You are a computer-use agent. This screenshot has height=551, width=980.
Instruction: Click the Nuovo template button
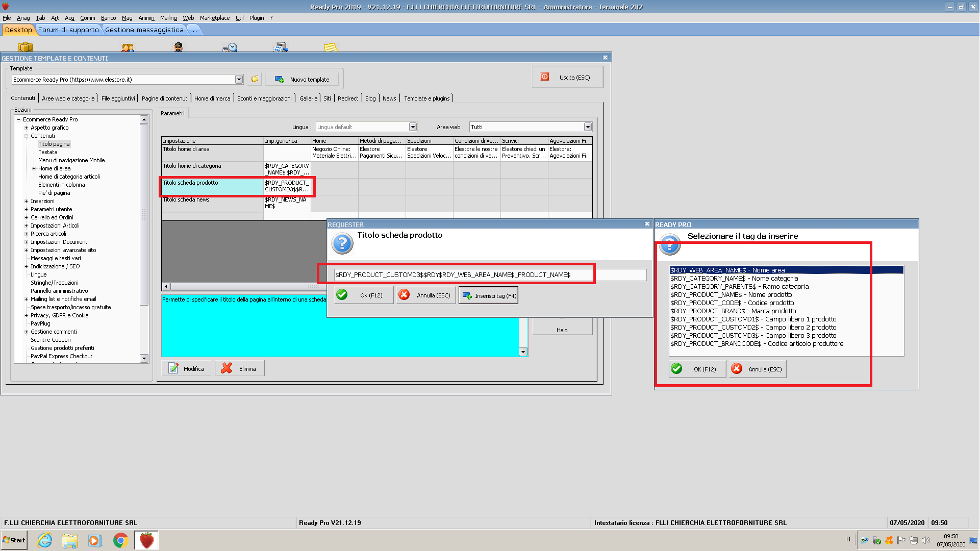[303, 80]
